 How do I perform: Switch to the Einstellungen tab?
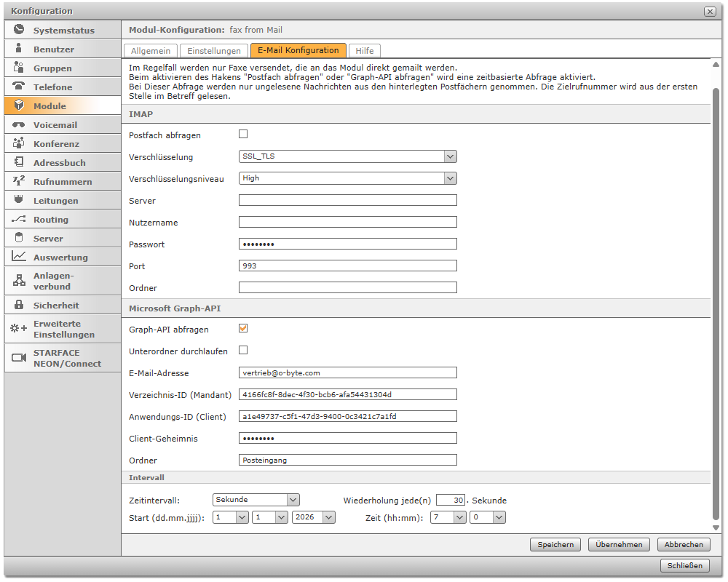[214, 51]
